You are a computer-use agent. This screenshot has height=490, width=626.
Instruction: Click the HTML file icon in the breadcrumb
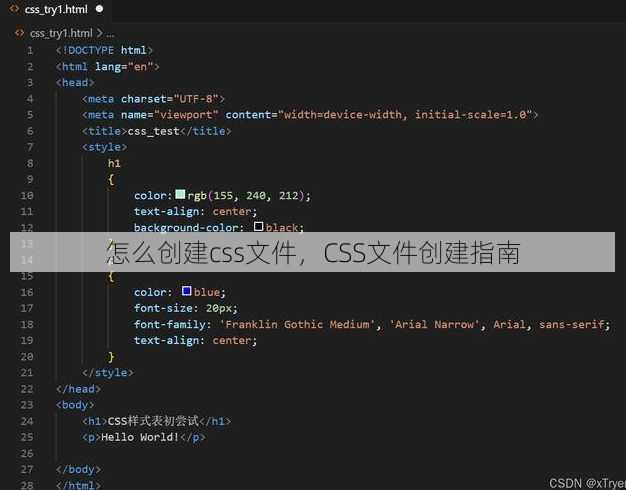coord(19,33)
